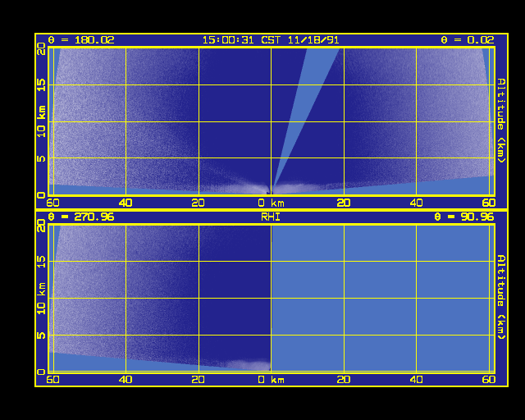Select upper panel's right-side 60 range label
Screen dimensions: 525x420
[489, 203]
